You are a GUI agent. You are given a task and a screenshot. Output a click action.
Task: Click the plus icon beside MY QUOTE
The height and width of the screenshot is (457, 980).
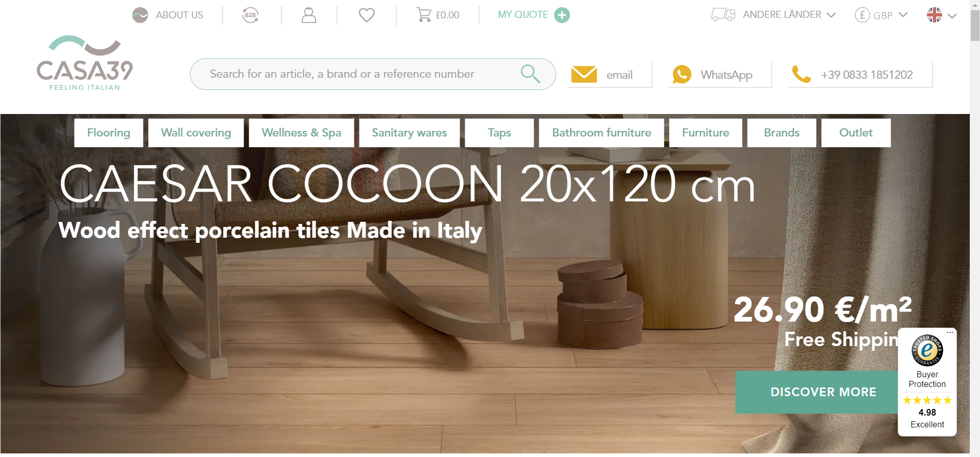(562, 15)
